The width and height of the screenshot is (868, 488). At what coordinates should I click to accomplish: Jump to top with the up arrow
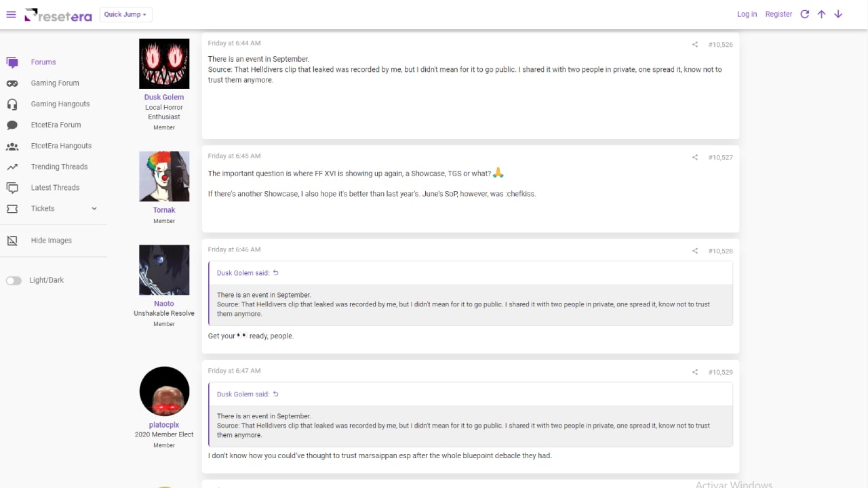click(821, 14)
